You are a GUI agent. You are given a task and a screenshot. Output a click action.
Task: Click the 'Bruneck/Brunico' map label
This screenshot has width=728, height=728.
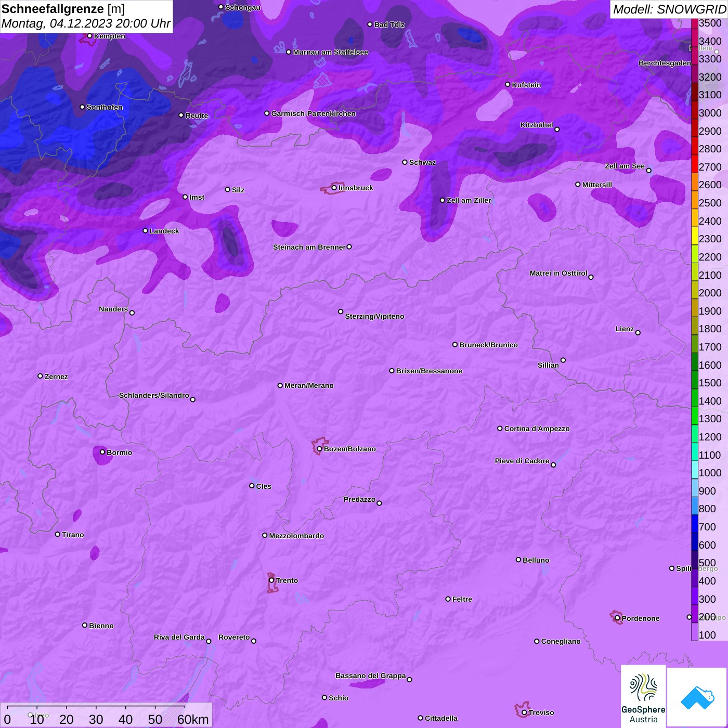point(488,345)
